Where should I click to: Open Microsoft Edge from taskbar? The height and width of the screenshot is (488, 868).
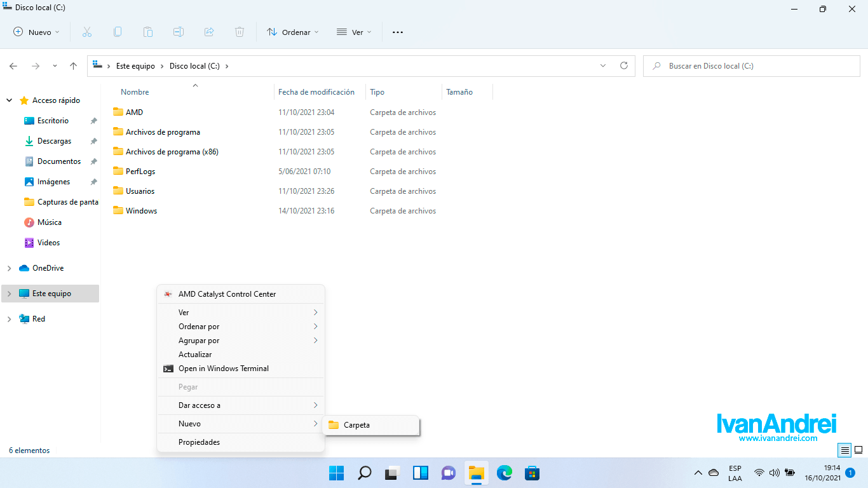click(505, 473)
